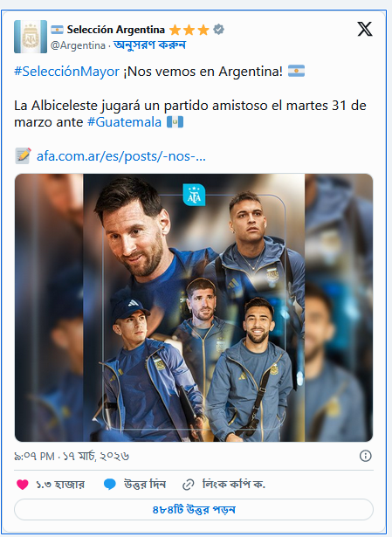Click the verified badge next to the account name
Viewport: 392px width, 537px height.
tap(219, 30)
